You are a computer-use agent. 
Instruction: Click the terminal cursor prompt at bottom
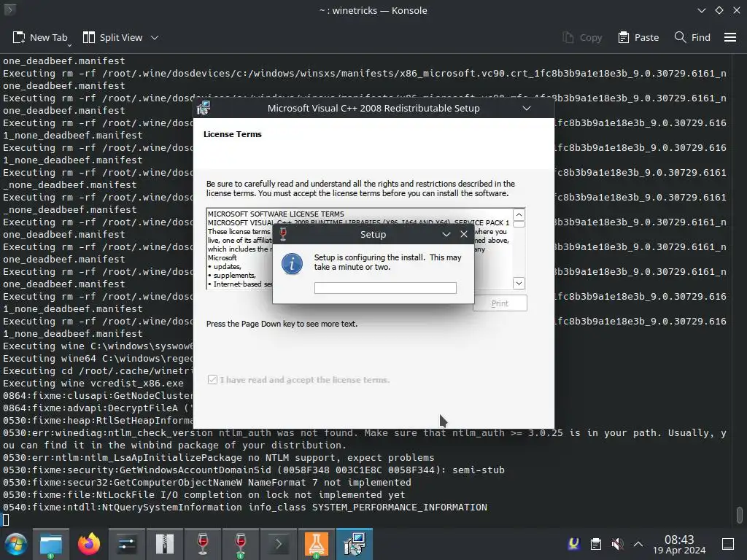click(x=6, y=519)
